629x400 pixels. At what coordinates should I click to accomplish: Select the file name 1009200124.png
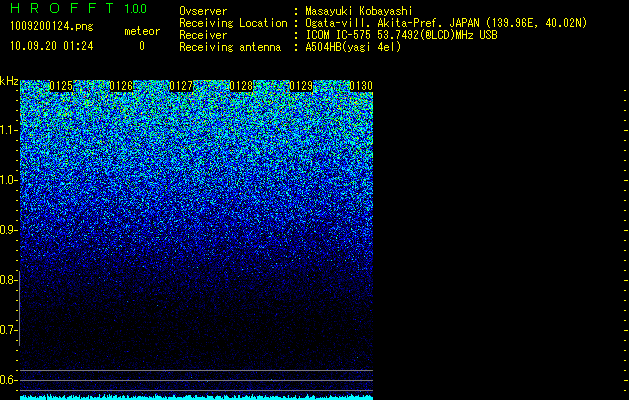(52, 27)
